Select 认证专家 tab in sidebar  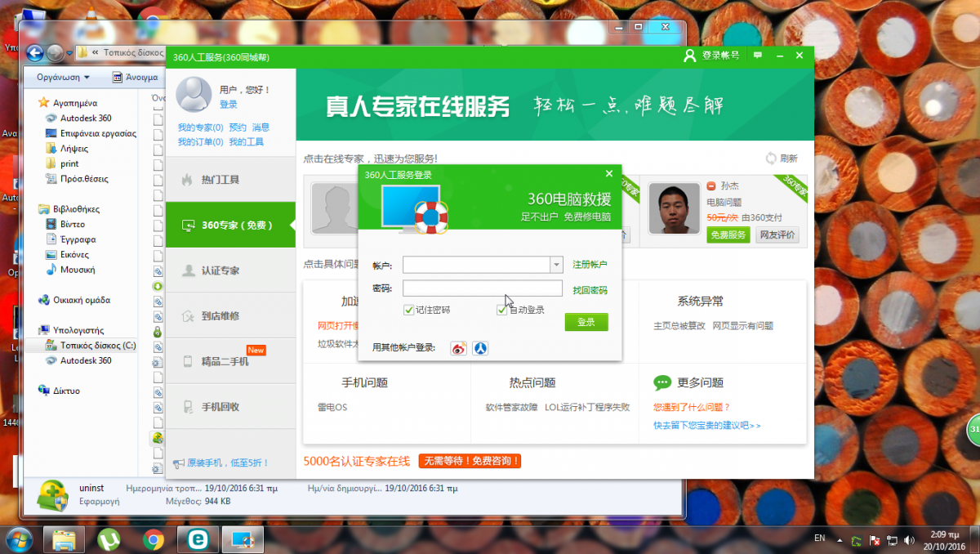[230, 270]
